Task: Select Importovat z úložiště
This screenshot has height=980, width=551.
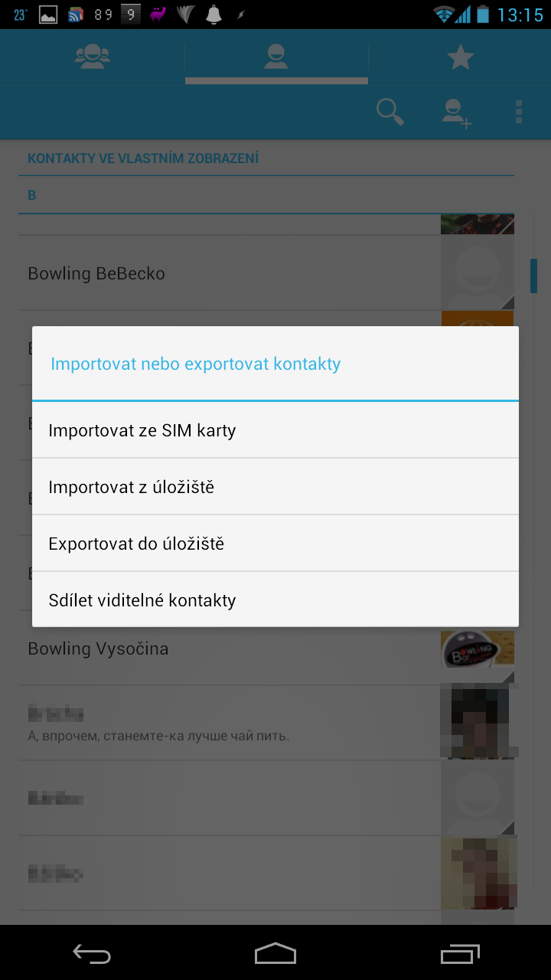Action: click(x=275, y=487)
